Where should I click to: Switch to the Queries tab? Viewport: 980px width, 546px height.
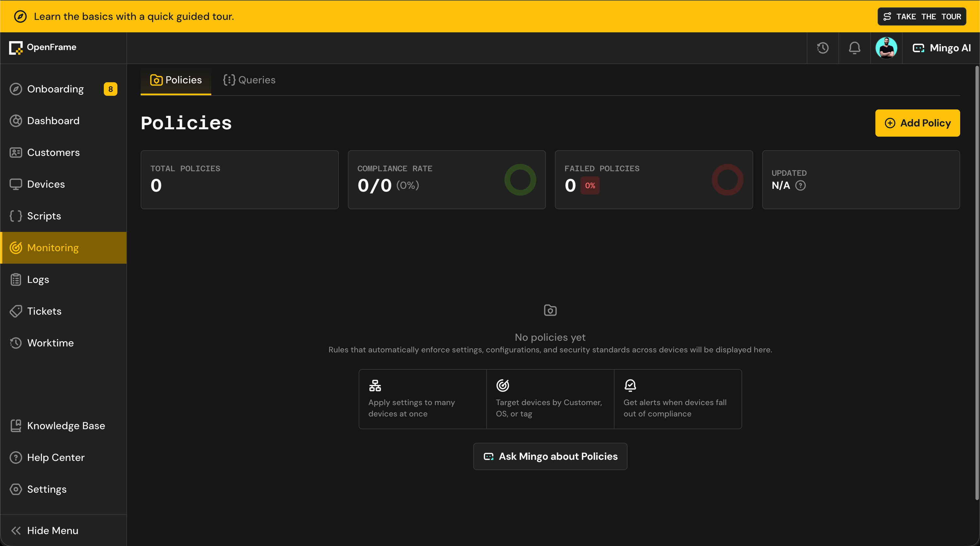click(249, 80)
